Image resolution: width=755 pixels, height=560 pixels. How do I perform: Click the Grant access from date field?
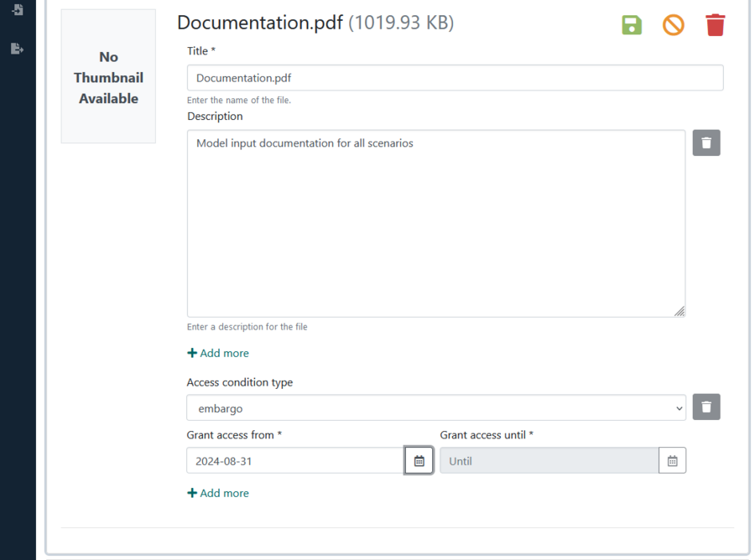(295, 461)
